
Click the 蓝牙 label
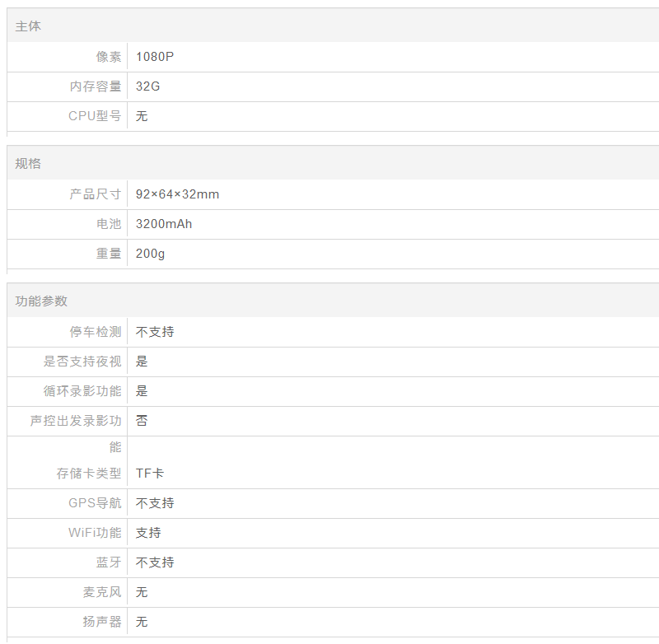109,562
